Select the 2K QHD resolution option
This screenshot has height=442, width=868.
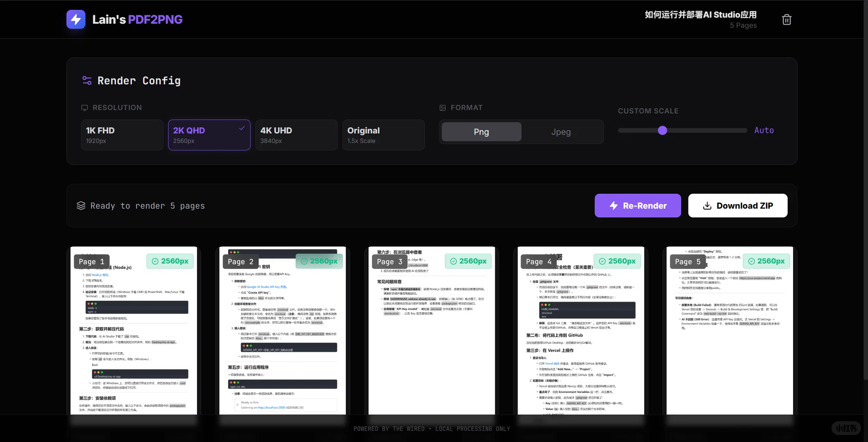pos(209,135)
